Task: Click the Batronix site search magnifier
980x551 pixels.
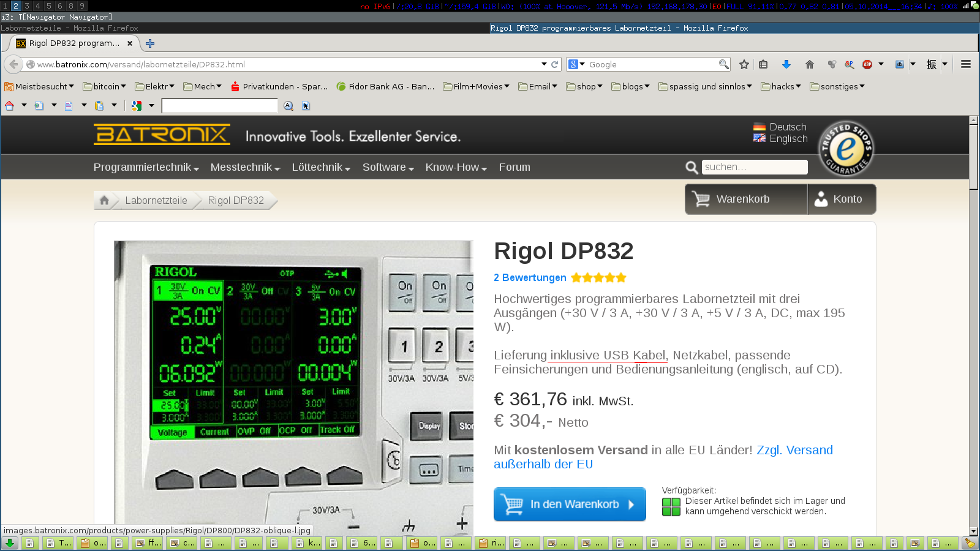Action: coord(692,167)
